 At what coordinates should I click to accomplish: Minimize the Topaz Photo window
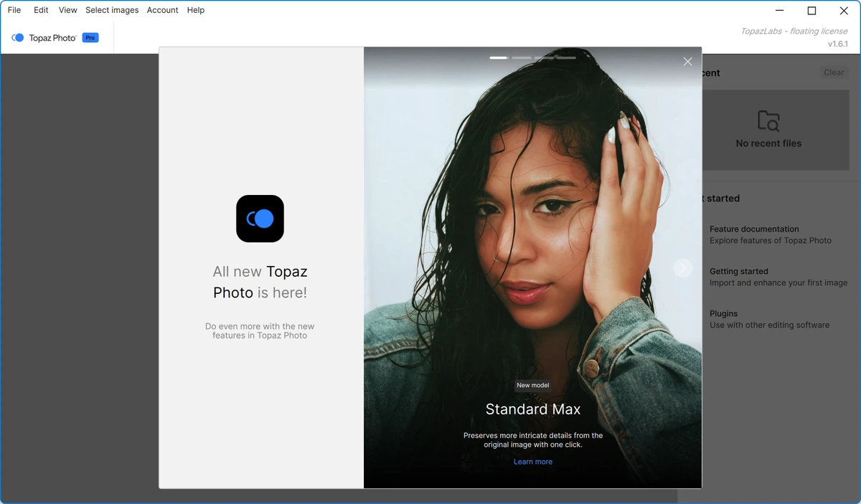point(780,10)
